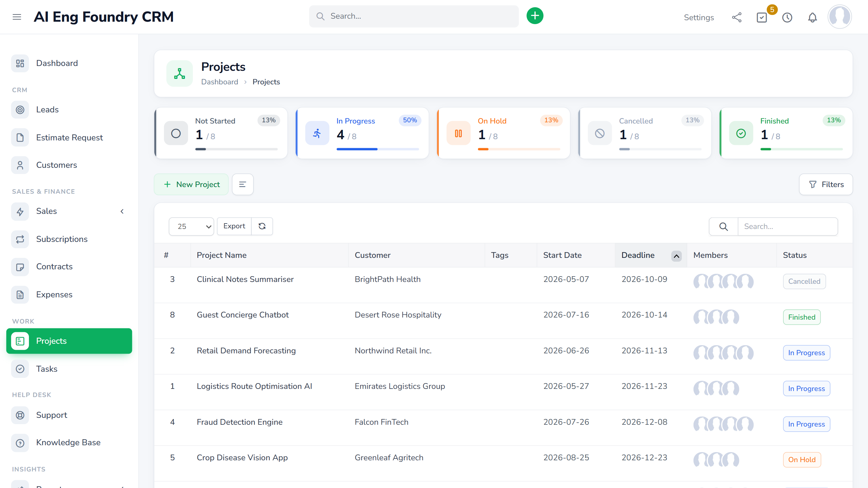Toggle the hamburger sidebar menu
This screenshot has width=868, height=488.
17,17
